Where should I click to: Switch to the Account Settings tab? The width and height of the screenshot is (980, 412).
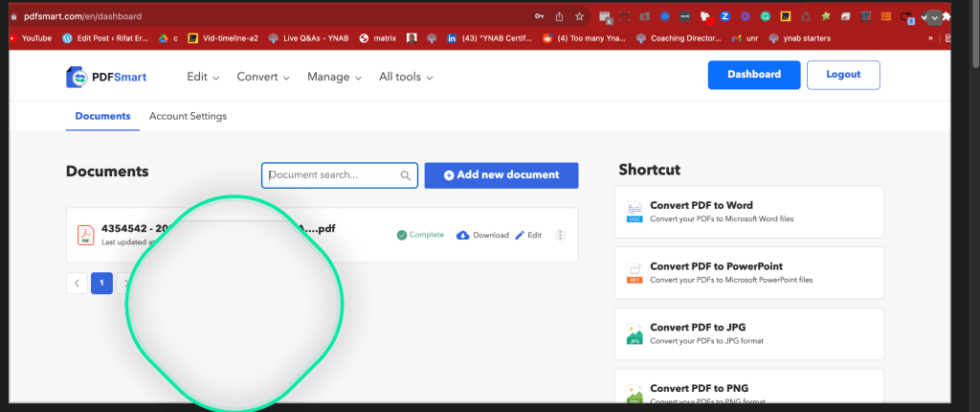tap(189, 116)
